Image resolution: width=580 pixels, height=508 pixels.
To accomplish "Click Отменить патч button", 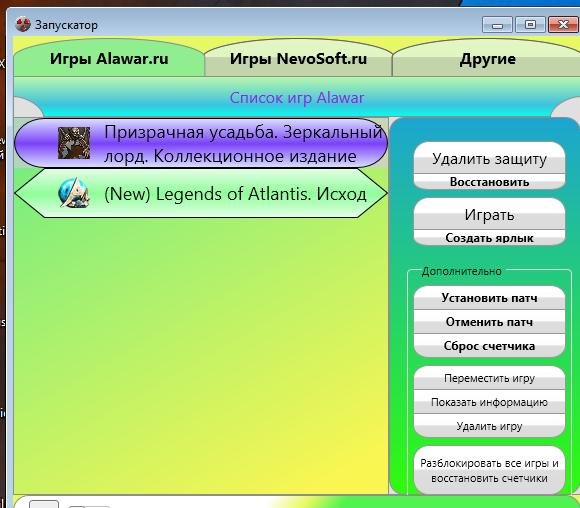I will 489,322.
